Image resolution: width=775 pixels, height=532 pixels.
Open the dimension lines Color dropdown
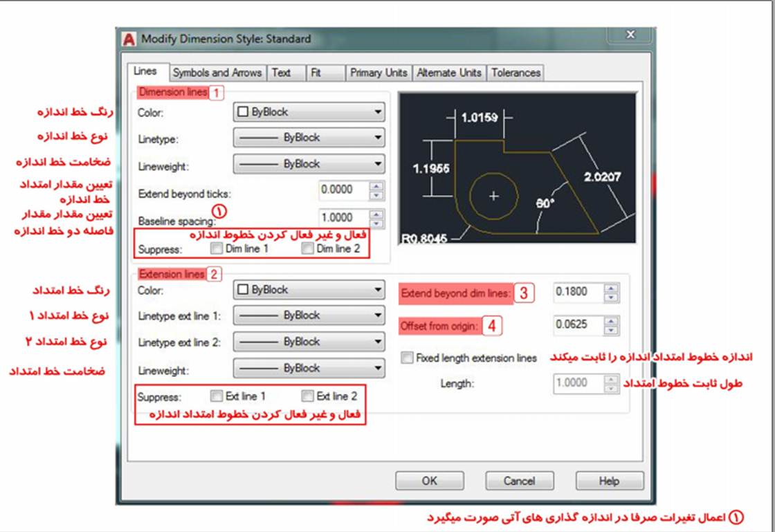tap(309, 112)
